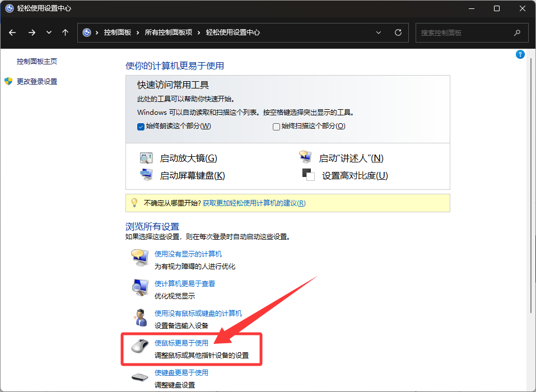The image size is (536, 392).
Task: Click the refresh icon in address bar
Action: point(398,32)
